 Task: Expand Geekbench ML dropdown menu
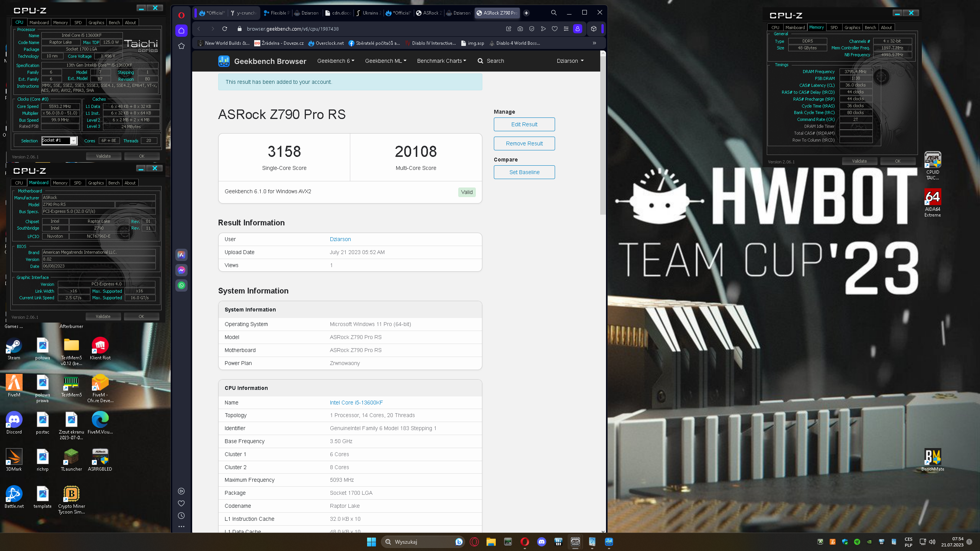385,61
